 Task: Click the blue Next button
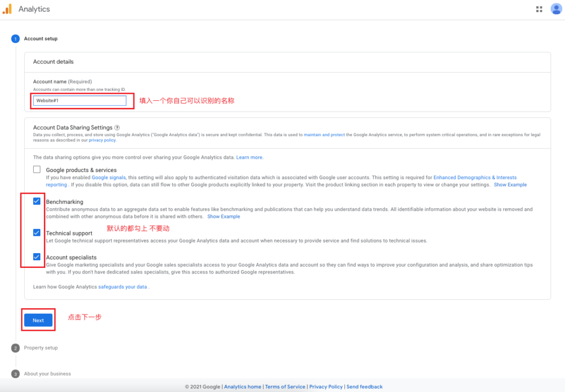coord(38,320)
